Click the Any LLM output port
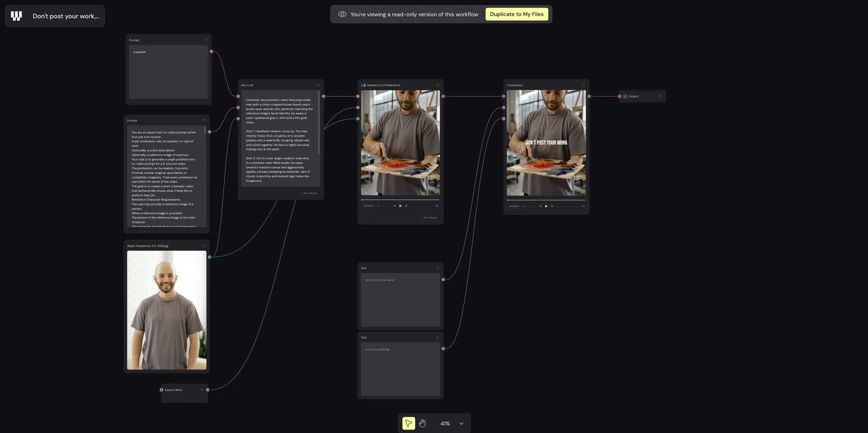The image size is (868, 433). [x=323, y=96]
